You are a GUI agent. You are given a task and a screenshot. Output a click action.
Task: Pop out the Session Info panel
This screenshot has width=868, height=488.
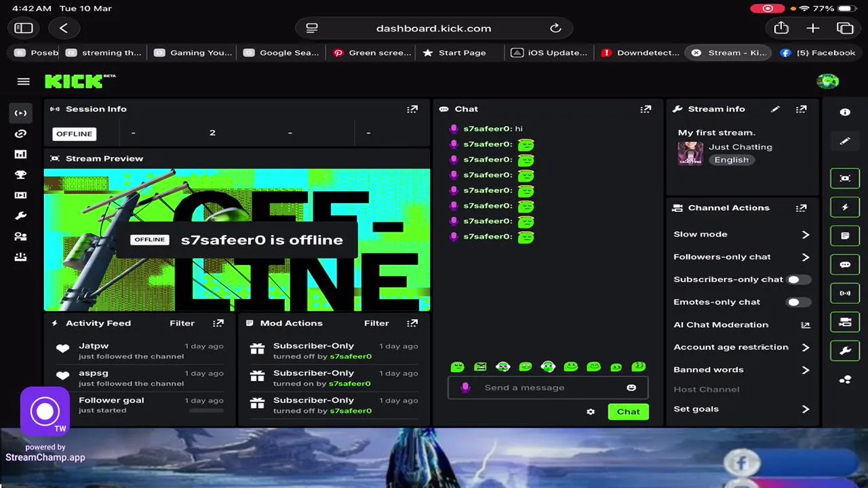pos(412,109)
